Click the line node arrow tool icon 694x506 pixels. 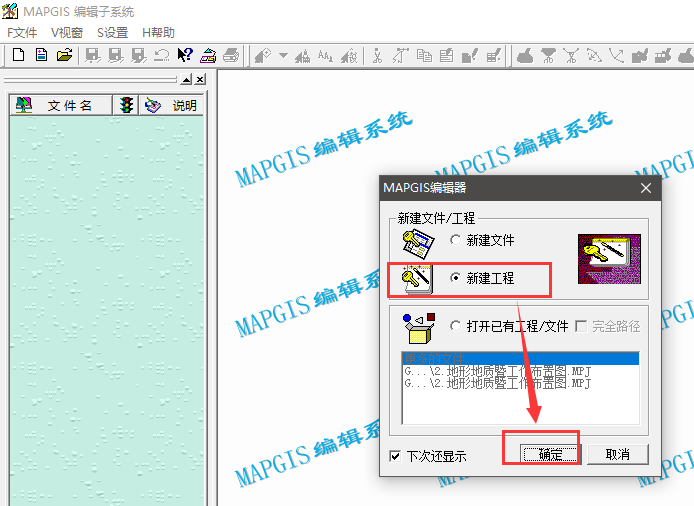(x=401, y=56)
